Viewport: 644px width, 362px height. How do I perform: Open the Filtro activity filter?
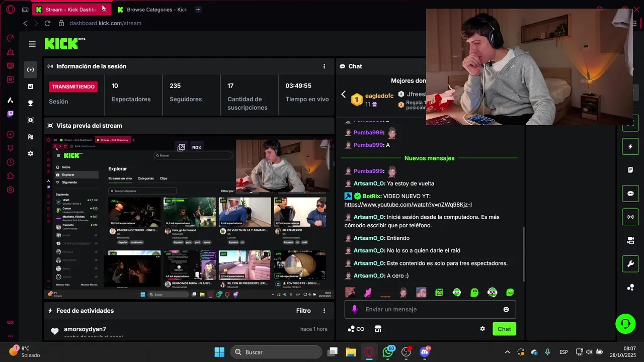tap(303, 311)
